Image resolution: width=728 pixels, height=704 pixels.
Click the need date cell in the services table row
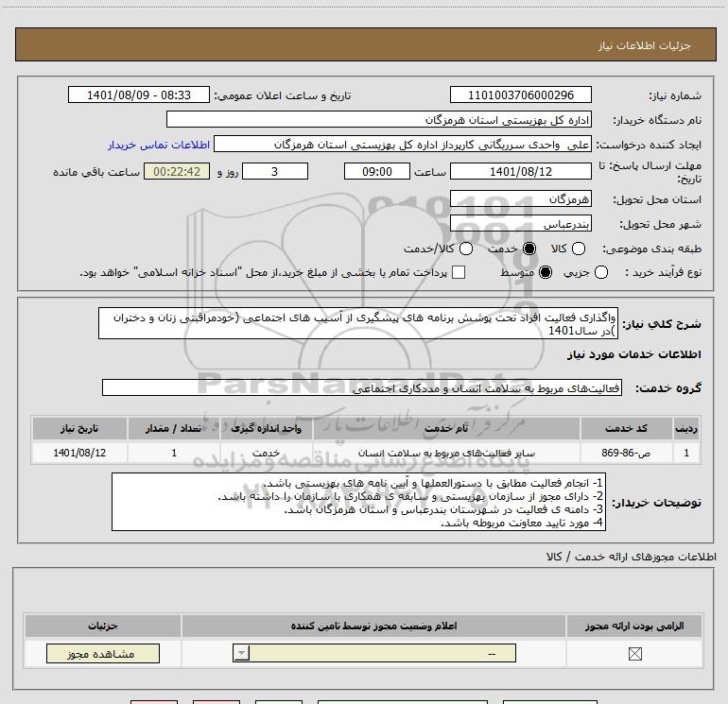click(79, 453)
